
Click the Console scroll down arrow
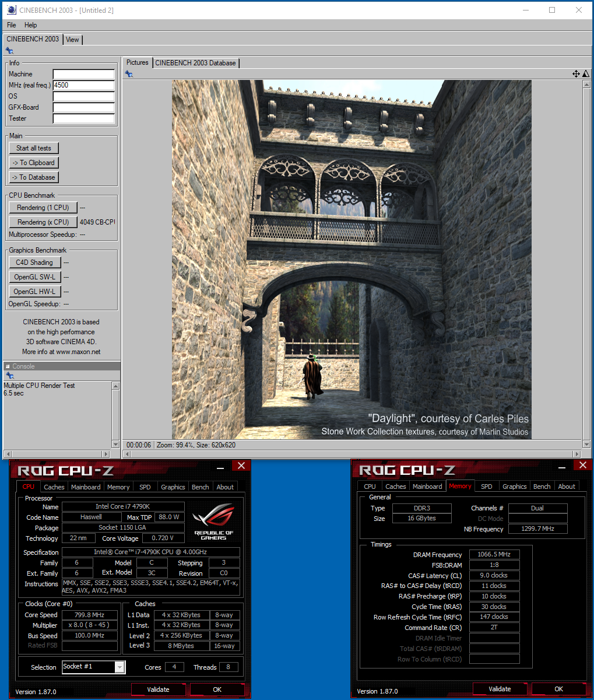tap(115, 445)
